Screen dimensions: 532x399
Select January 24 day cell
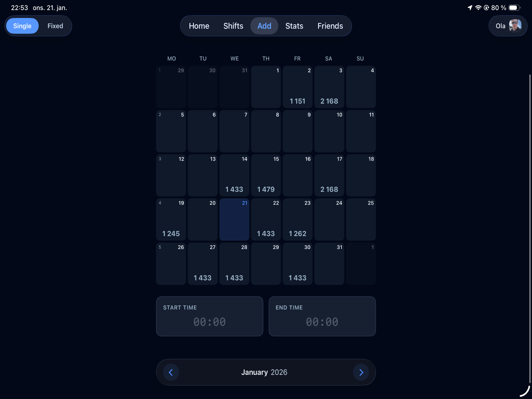click(x=329, y=219)
